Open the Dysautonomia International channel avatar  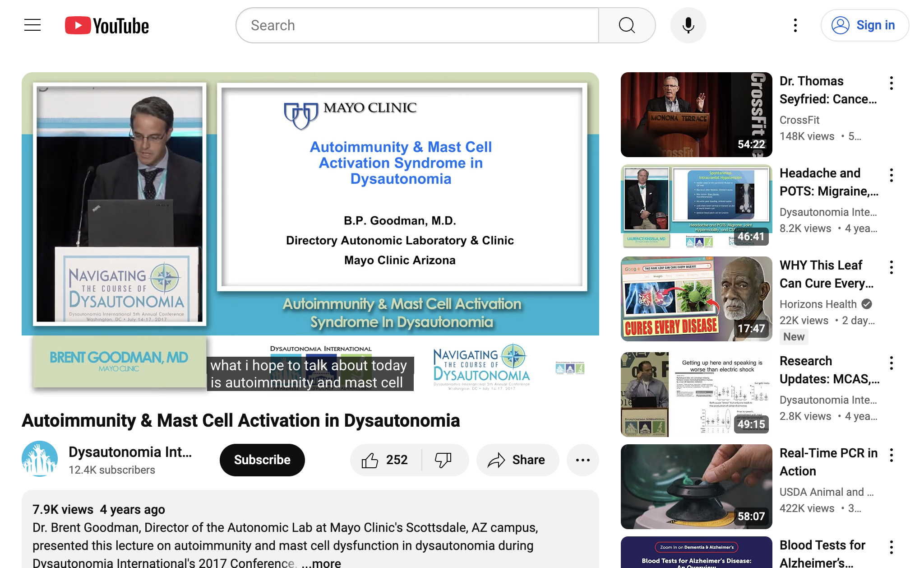click(x=40, y=459)
